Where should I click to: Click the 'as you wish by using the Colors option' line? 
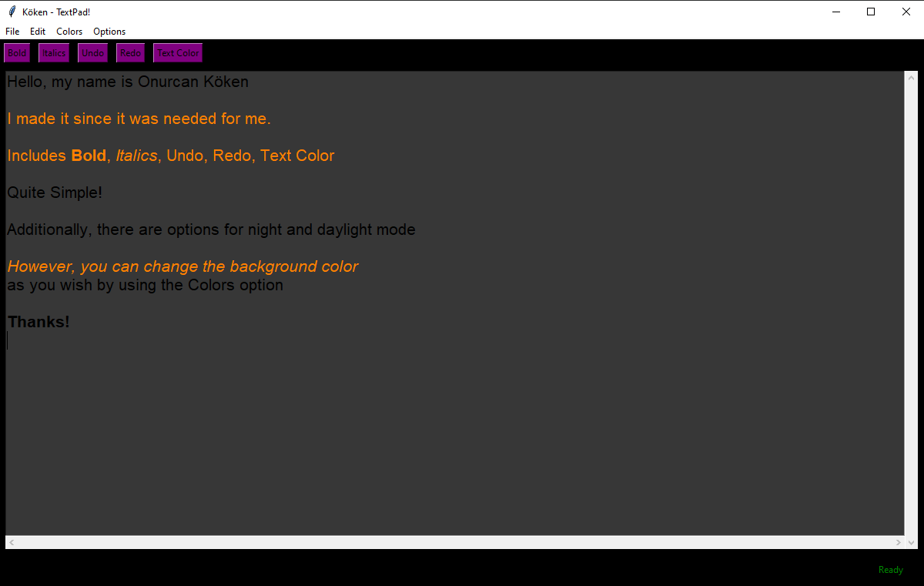145,285
